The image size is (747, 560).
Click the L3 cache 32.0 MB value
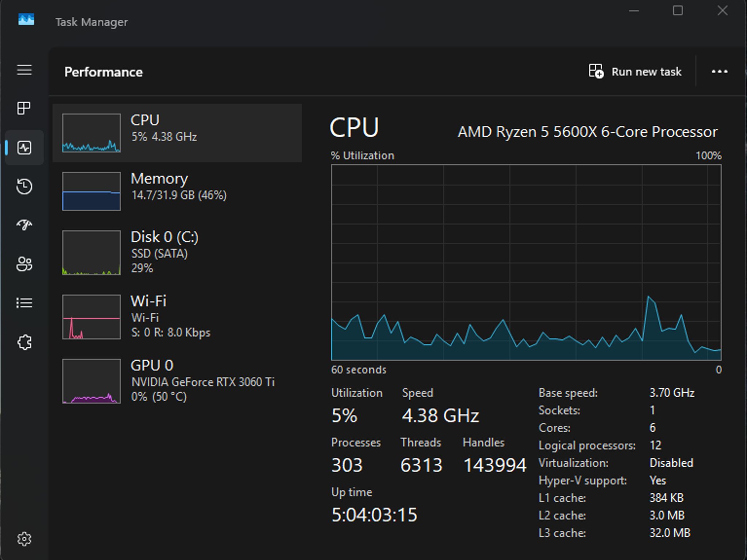pyautogui.click(x=670, y=533)
